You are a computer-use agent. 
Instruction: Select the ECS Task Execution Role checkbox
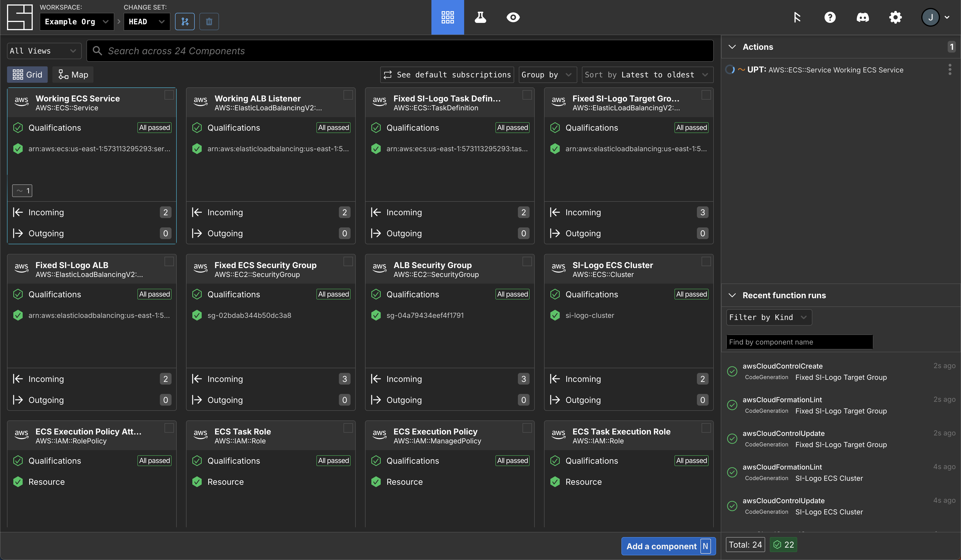[706, 428]
